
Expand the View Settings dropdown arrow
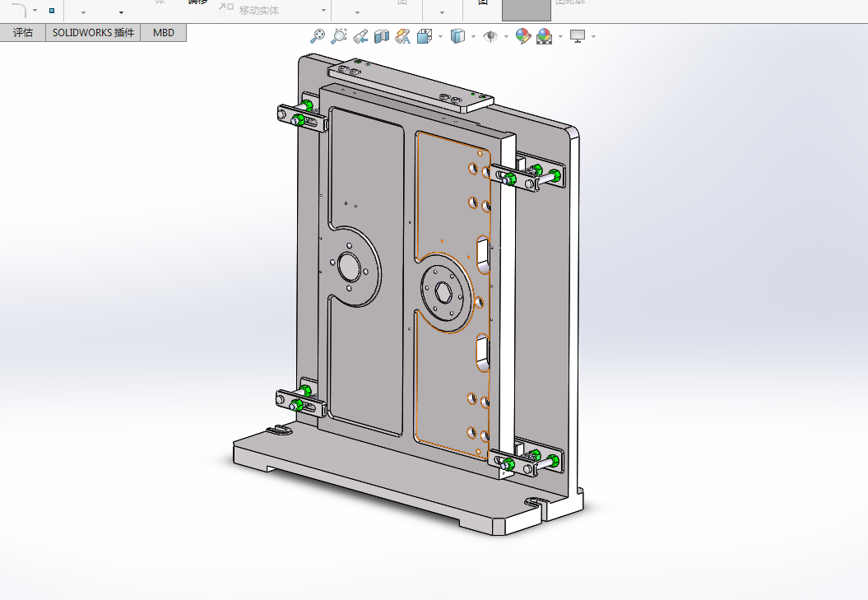tap(593, 36)
